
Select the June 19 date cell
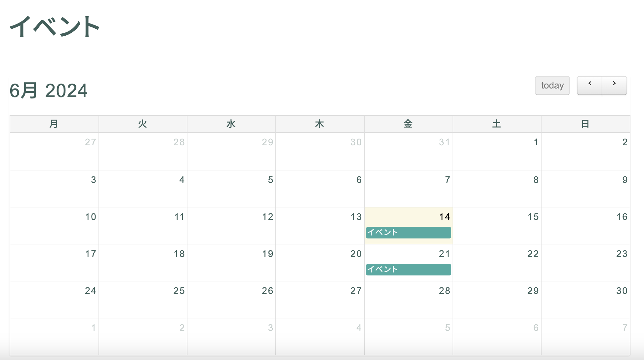231,263
